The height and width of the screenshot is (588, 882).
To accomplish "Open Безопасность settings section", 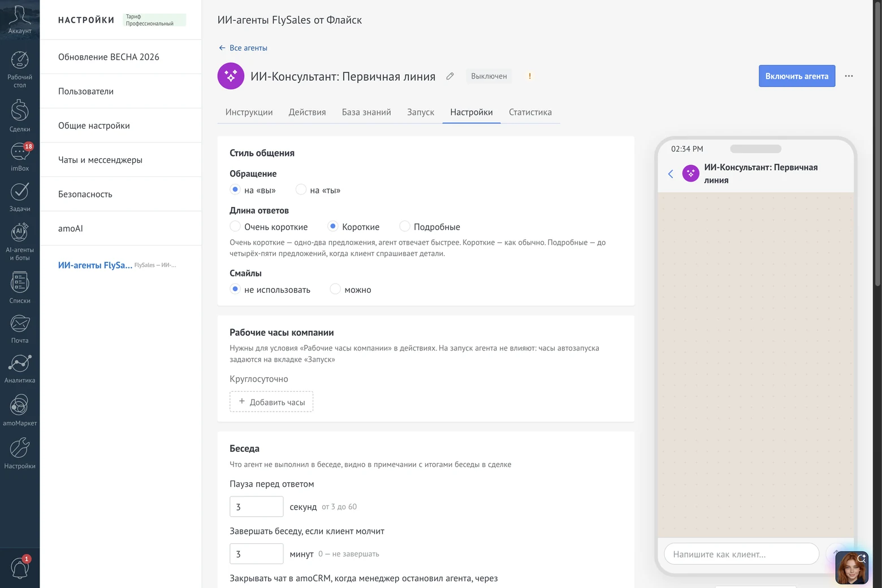I will (120, 194).
